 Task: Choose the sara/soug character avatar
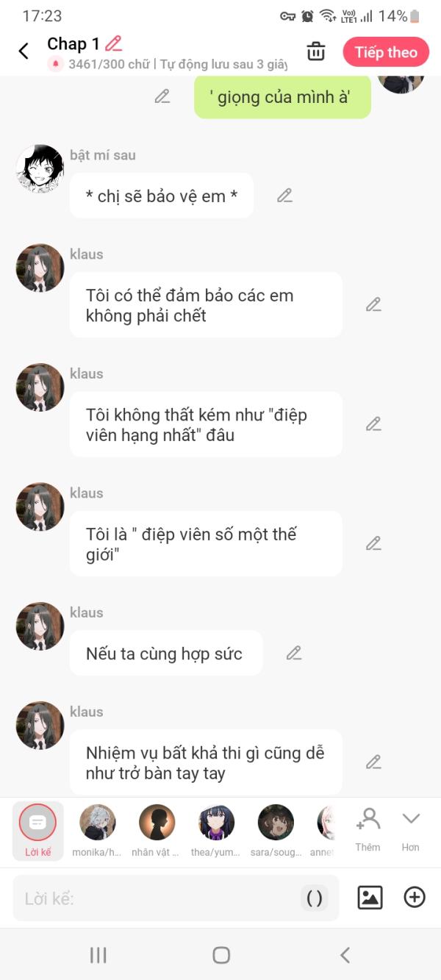pos(276,823)
